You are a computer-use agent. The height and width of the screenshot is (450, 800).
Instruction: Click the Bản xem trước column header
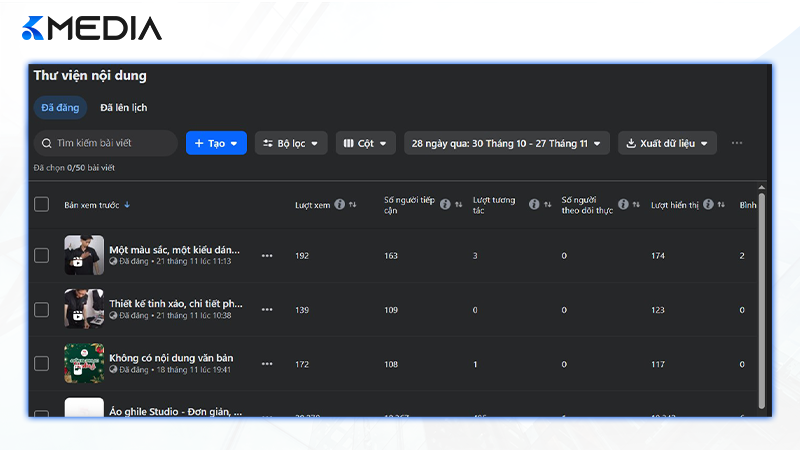click(92, 205)
